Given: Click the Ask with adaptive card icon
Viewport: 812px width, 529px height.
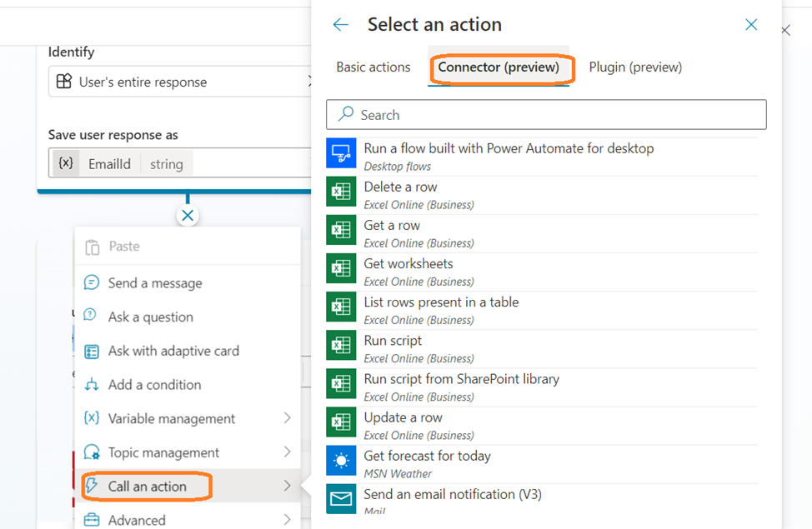Looking at the screenshot, I should click(x=92, y=352).
